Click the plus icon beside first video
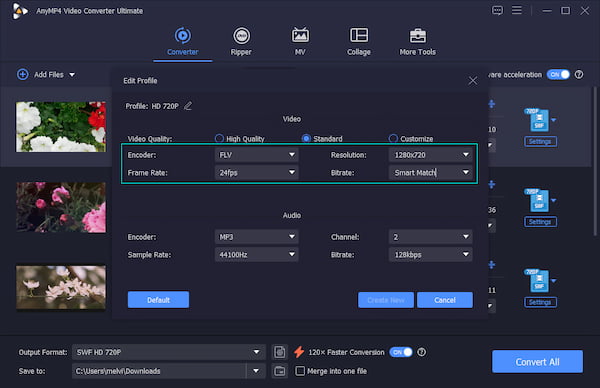 click(492, 104)
